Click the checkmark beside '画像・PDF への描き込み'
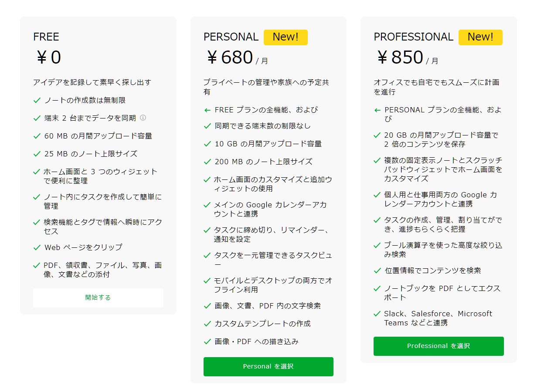Viewport: 534px width, 392px height. (206, 342)
